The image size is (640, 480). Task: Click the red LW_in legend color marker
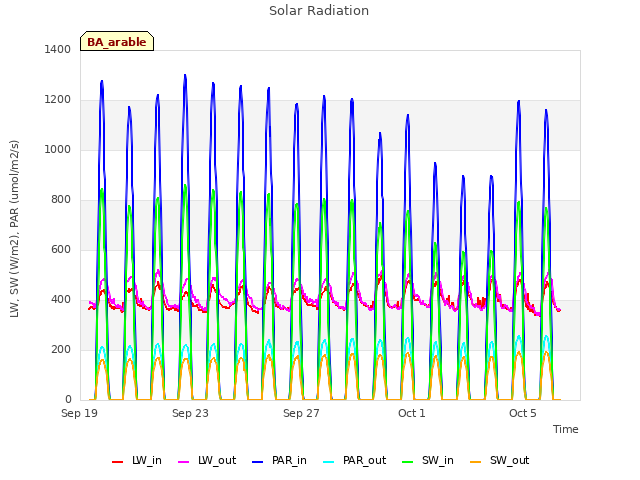coord(118,462)
